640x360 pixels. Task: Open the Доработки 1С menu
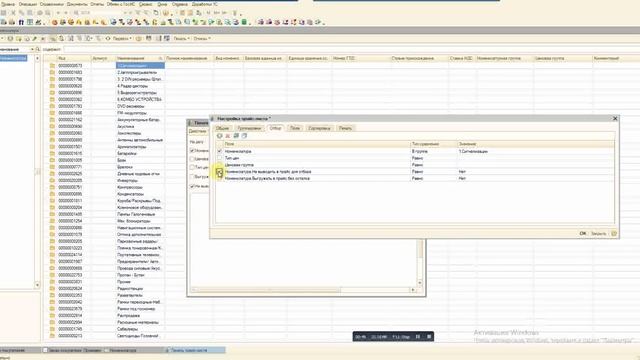(x=204, y=4)
